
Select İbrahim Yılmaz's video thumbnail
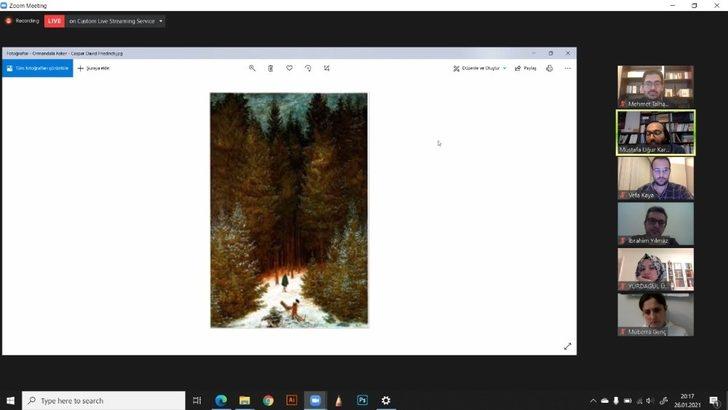coord(655,224)
